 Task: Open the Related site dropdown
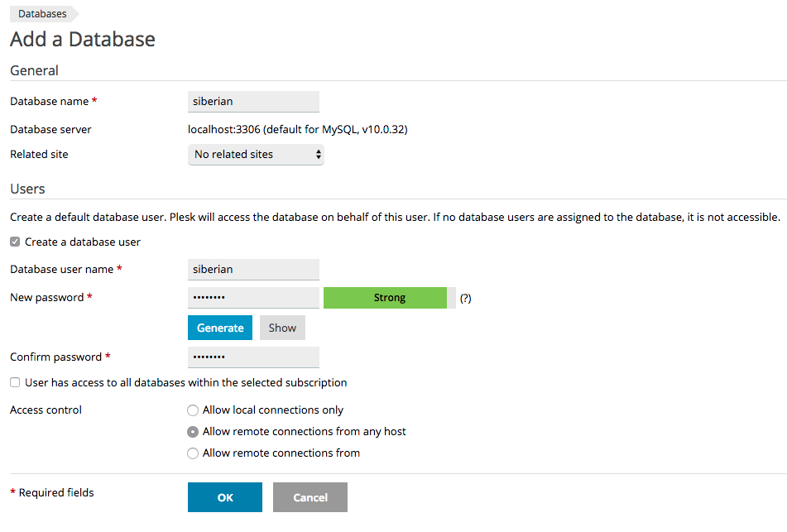pyautogui.click(x=255, y=155)
